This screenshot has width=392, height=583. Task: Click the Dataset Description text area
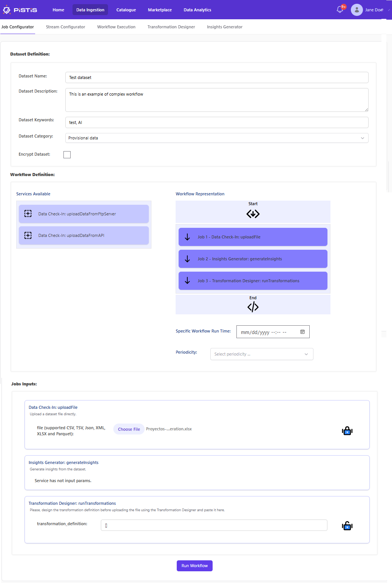(x=217, y=100)
